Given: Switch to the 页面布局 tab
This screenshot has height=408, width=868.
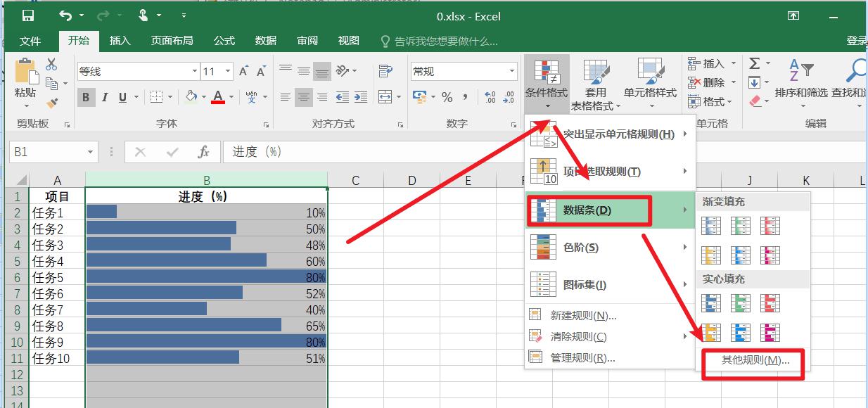Looking at the screenshot, I should click(x=172, y=41).
